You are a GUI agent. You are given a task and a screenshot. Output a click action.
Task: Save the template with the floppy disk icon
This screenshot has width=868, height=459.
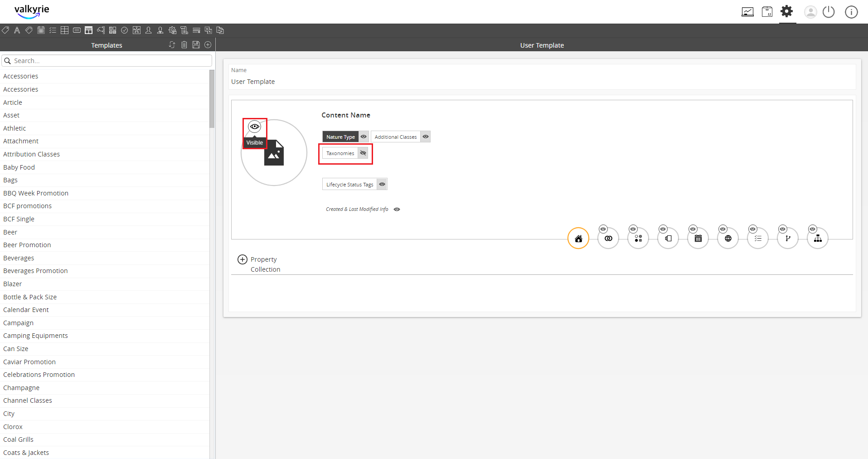(196, 45)
